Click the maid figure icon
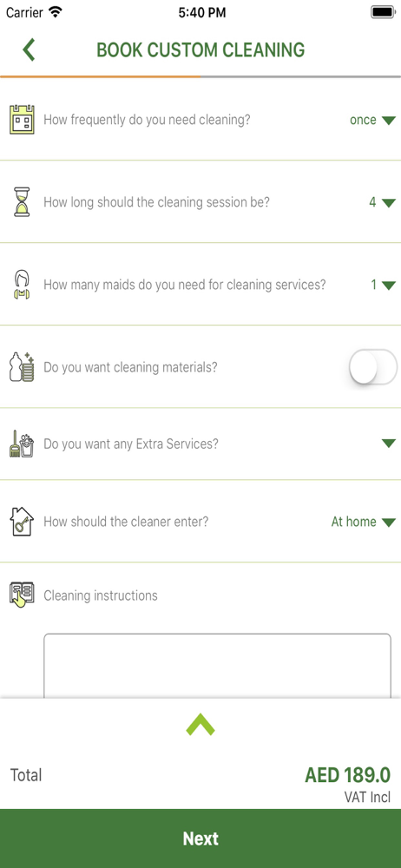 click(23, 285)
